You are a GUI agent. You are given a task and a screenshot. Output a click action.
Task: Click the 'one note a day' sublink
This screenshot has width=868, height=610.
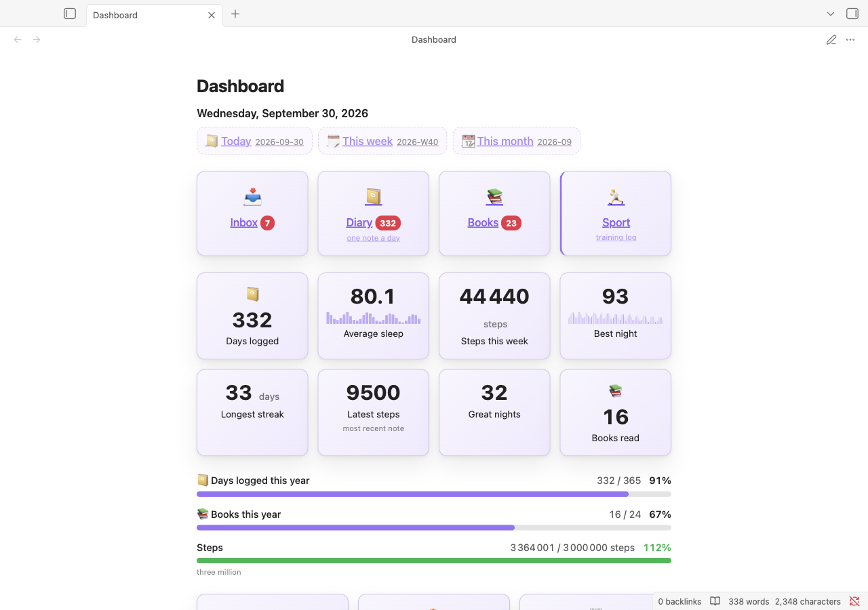click(374, 238)
